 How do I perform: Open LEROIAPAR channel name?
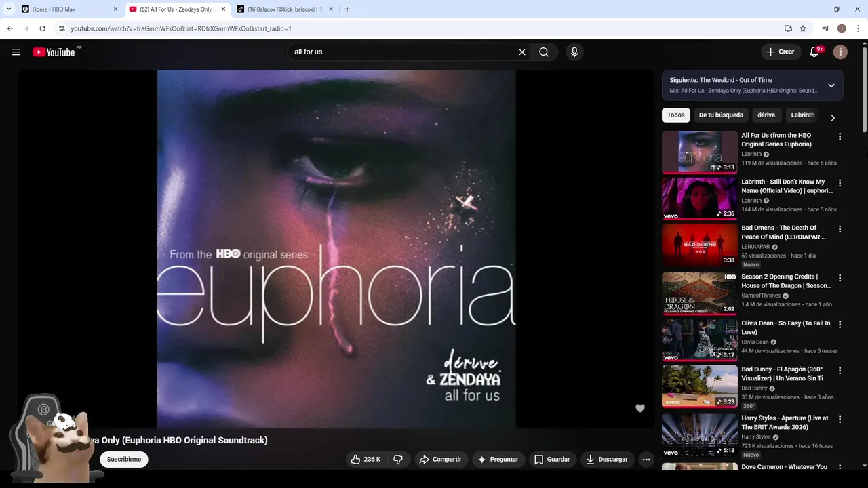[755, 247]
